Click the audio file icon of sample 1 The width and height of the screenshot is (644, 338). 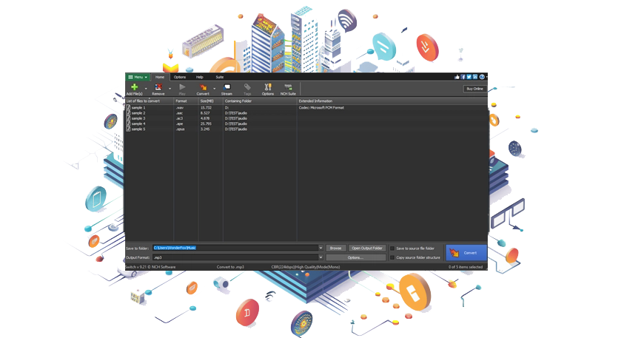pos(128,107)
